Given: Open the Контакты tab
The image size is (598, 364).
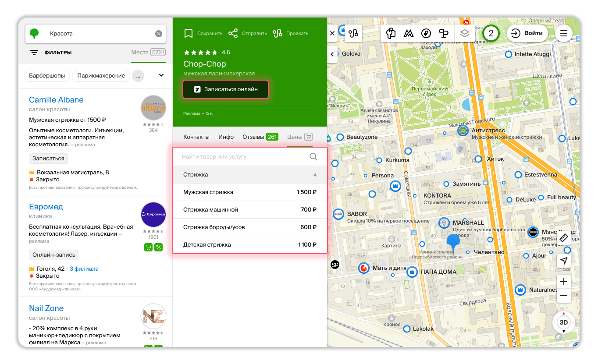Looking at the screenshot, I should (x=196, y=137).
